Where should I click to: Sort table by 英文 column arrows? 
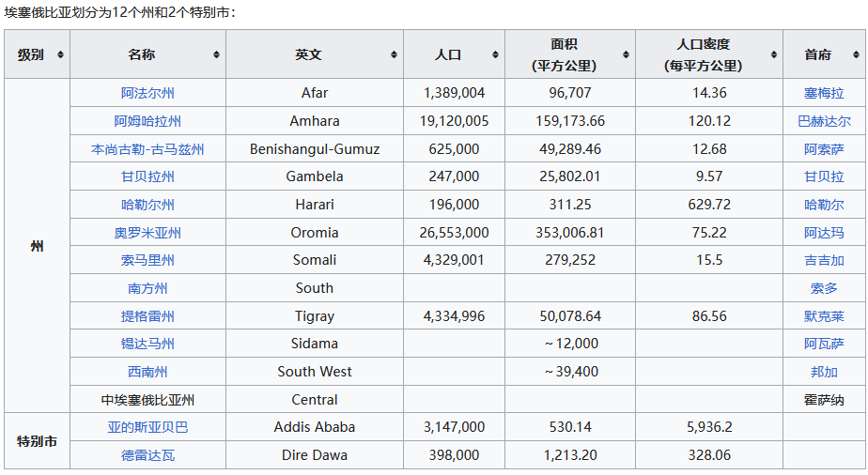(x=395, y=54)
